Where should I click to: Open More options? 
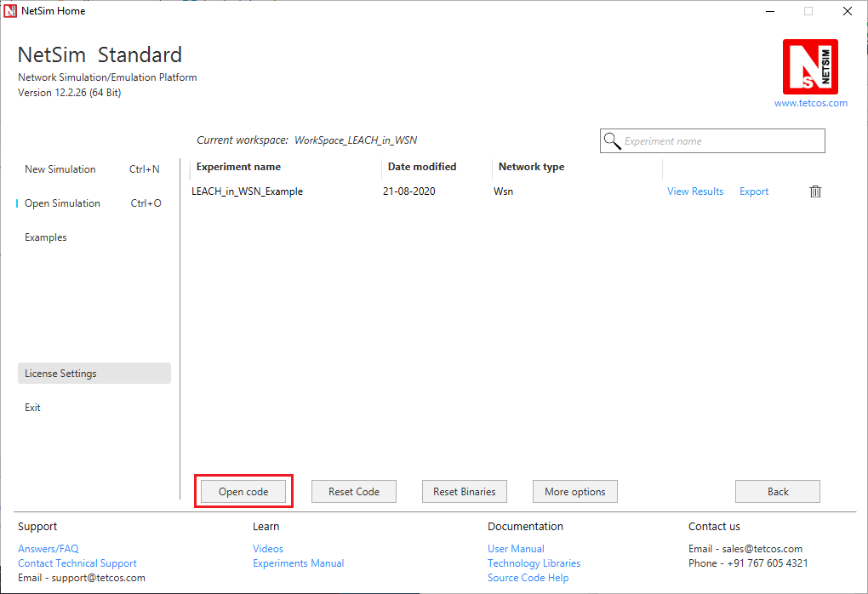pyautogui.click(x=575, y=492)
